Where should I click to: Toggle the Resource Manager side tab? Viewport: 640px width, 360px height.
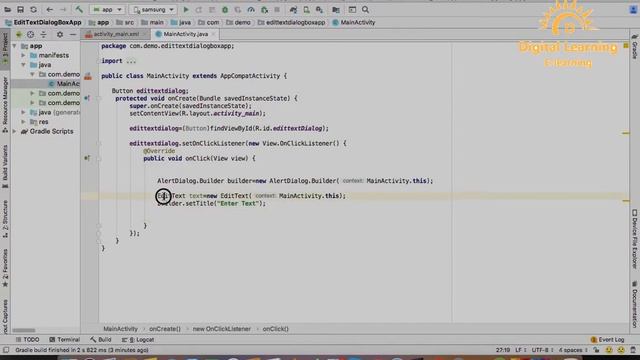coord(5,104)
